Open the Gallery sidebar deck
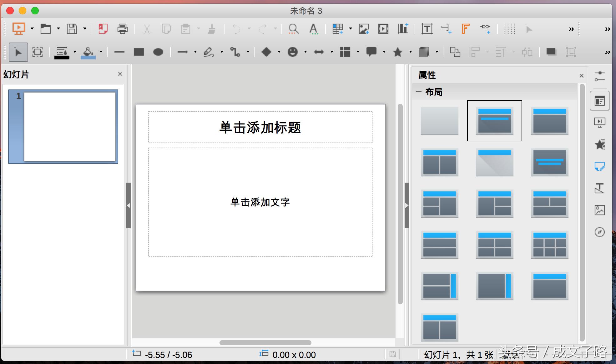 (x=600, y=210)
